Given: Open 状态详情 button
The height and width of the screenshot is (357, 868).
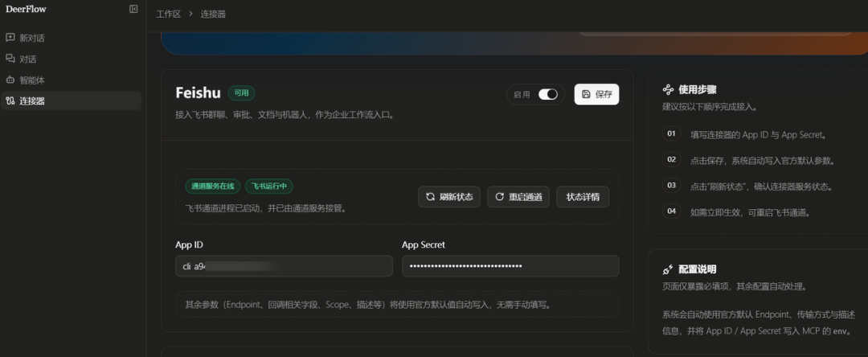Looking at the screenshot, I should [583, 196].
